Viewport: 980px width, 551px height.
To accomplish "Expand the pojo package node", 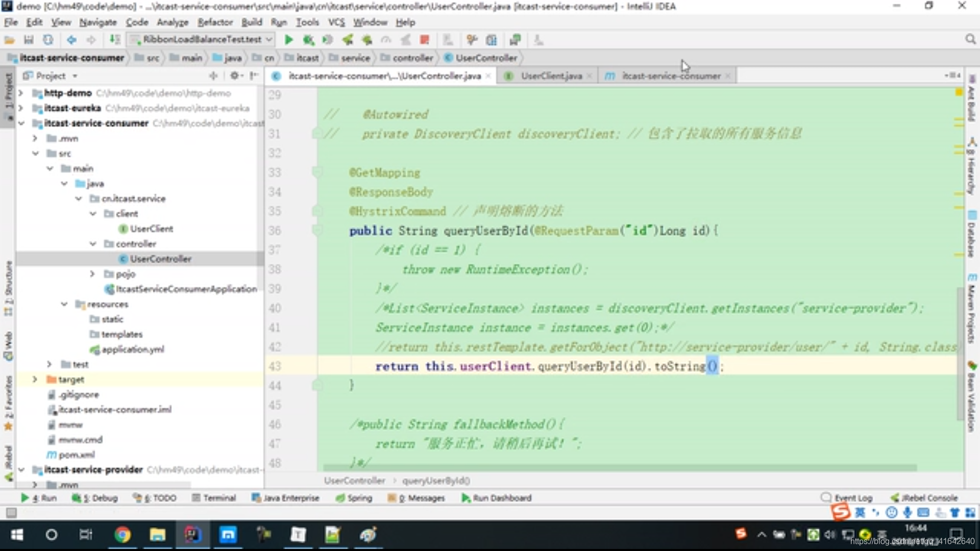I will point(92,274).
